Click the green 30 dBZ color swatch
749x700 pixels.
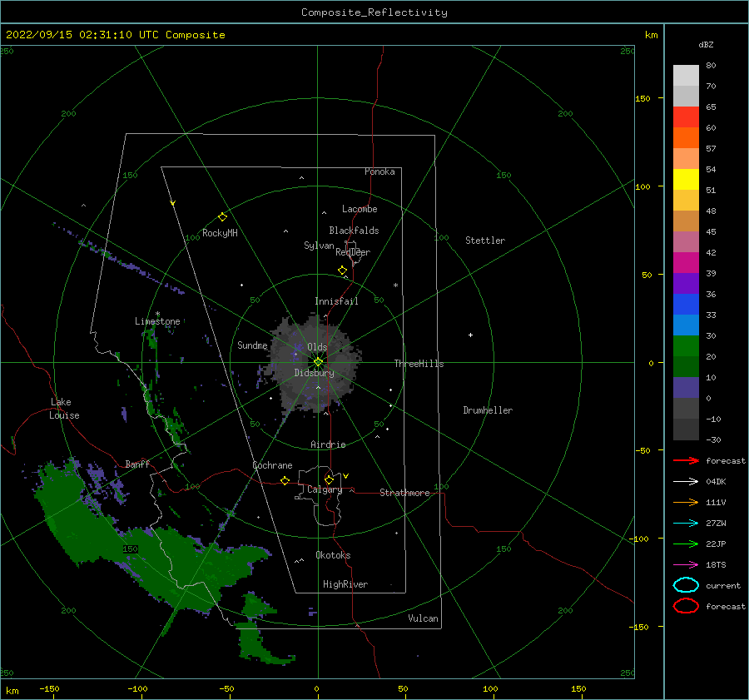(686, 345)
